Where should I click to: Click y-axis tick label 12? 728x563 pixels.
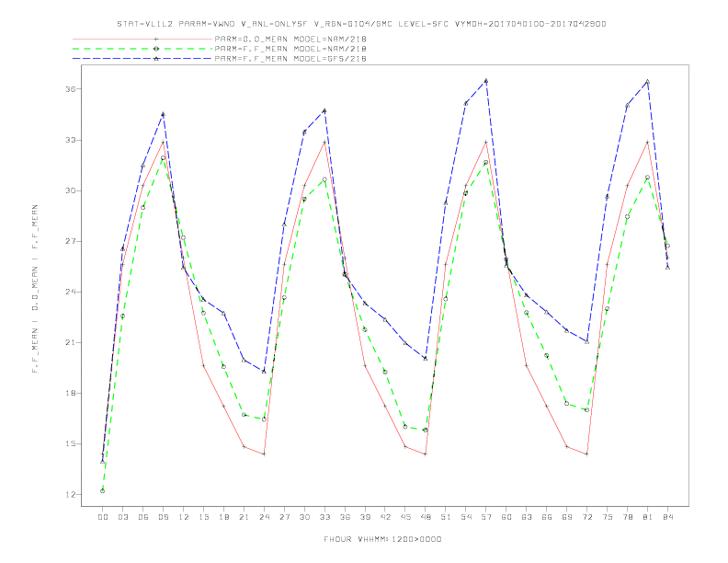click(70, 494)
